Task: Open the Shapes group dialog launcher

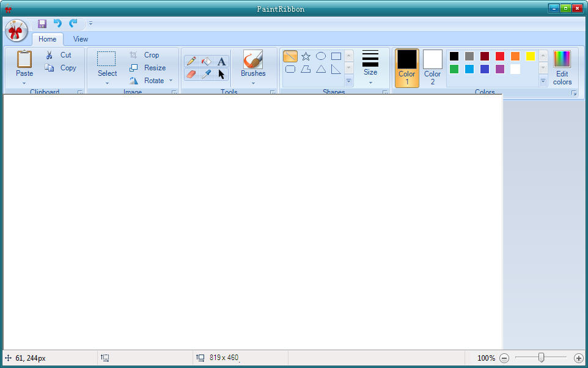Action: [x=385, y=92]
